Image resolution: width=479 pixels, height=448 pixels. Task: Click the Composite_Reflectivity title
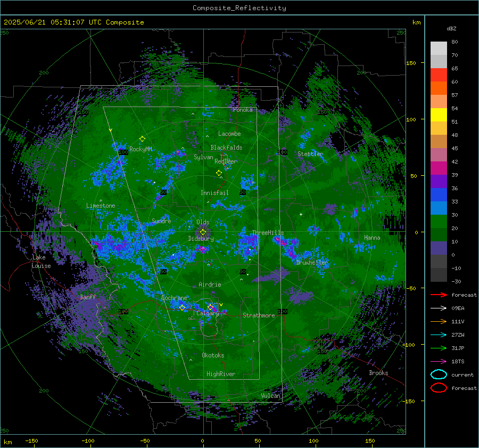click(x=240, y=8)
